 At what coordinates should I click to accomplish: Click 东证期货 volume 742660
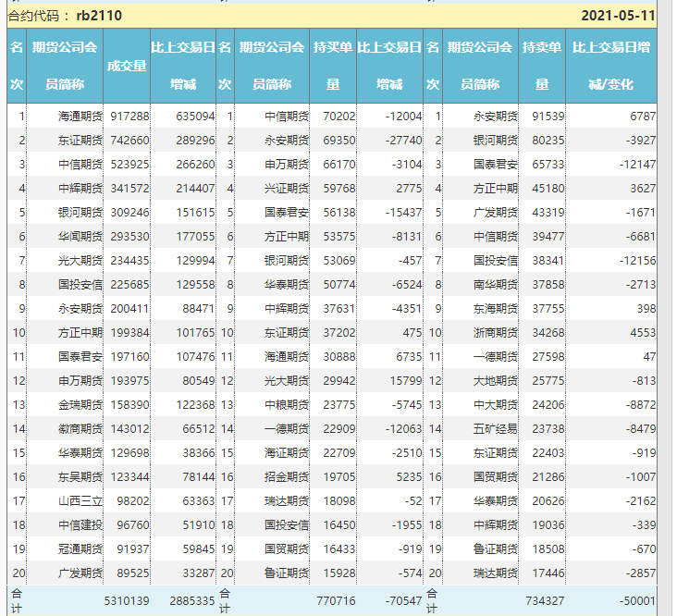[129, 141]
